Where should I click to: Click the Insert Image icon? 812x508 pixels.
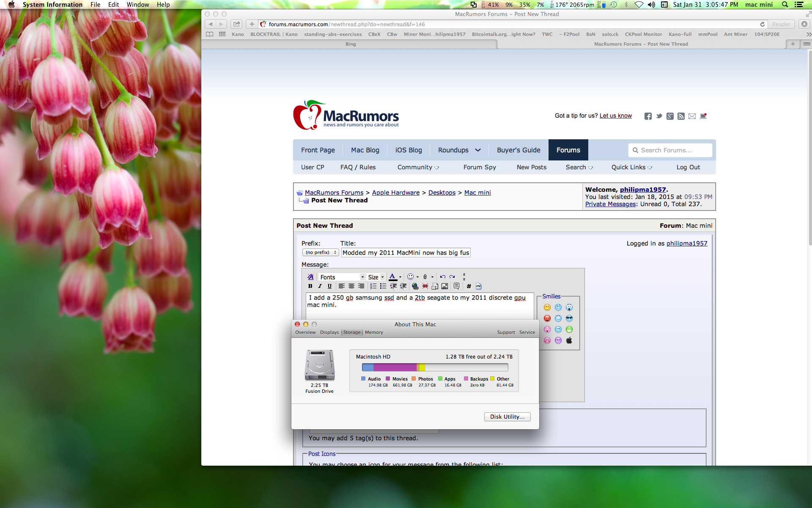click(x=445, y=286)
